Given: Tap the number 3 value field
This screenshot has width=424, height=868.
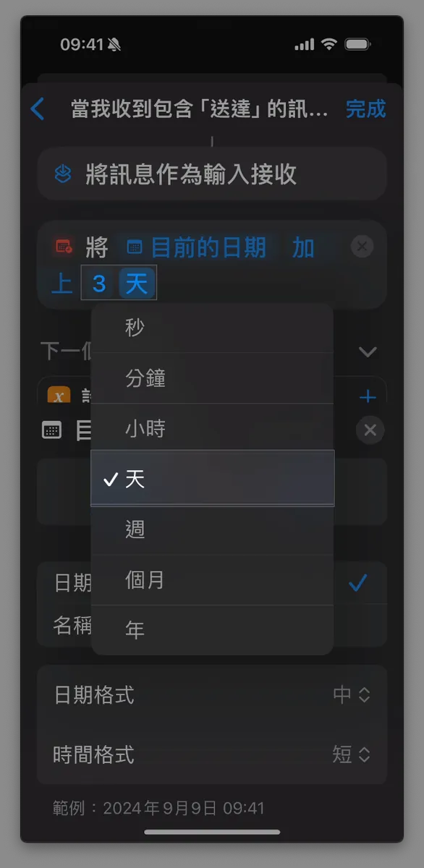Looking at the screenshot, I should tap(99, 284).
